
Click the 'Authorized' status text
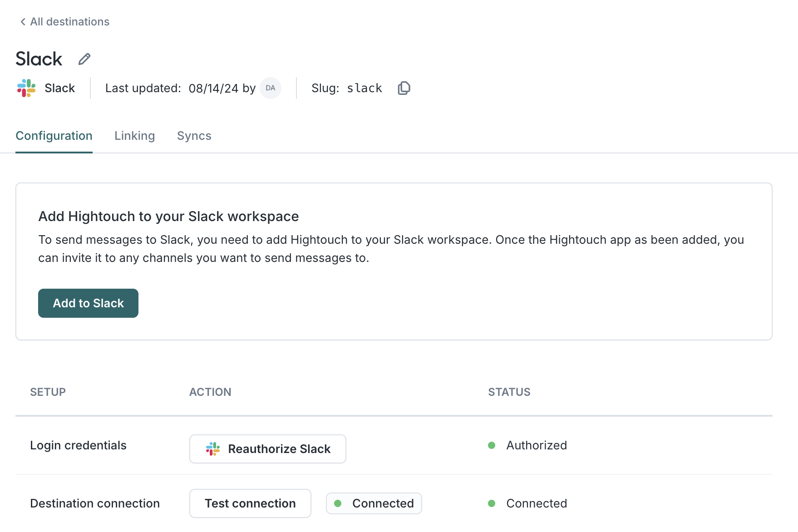tap(537, 445)
